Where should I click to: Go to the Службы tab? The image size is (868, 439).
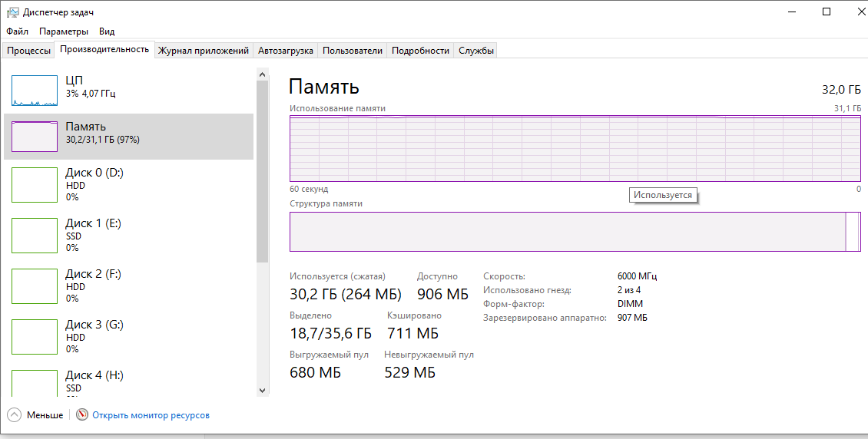pos(475,51)
